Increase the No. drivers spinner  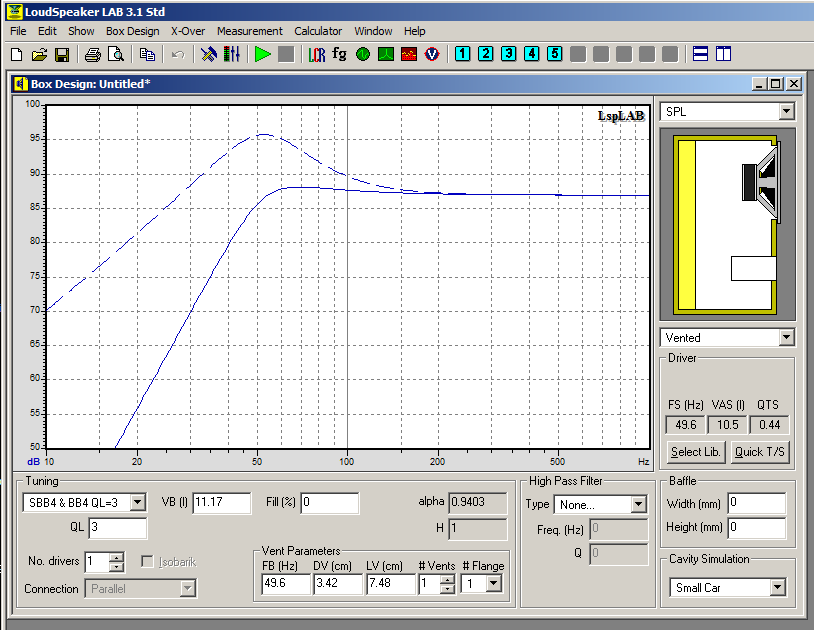pos(117,557)
